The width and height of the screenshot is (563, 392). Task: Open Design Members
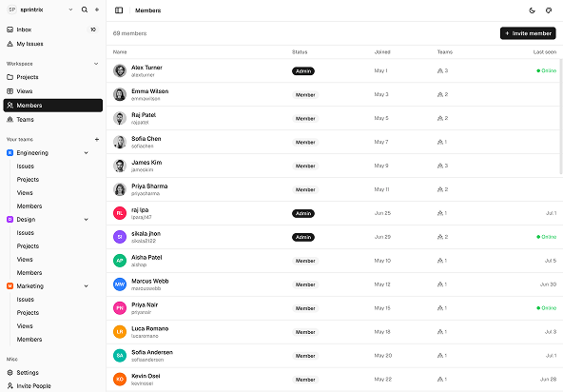pyautogui.click(x=29, y=273)
